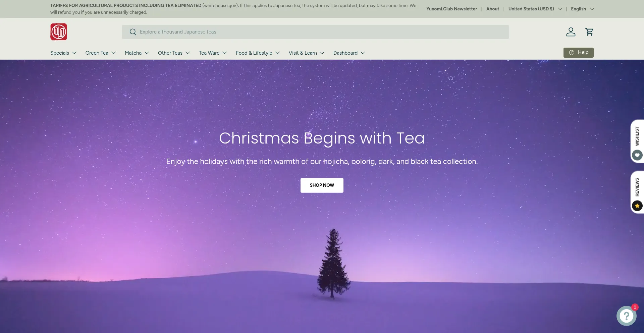Click the About link
The width and height of the screenshot is (644, 333).
493,9
